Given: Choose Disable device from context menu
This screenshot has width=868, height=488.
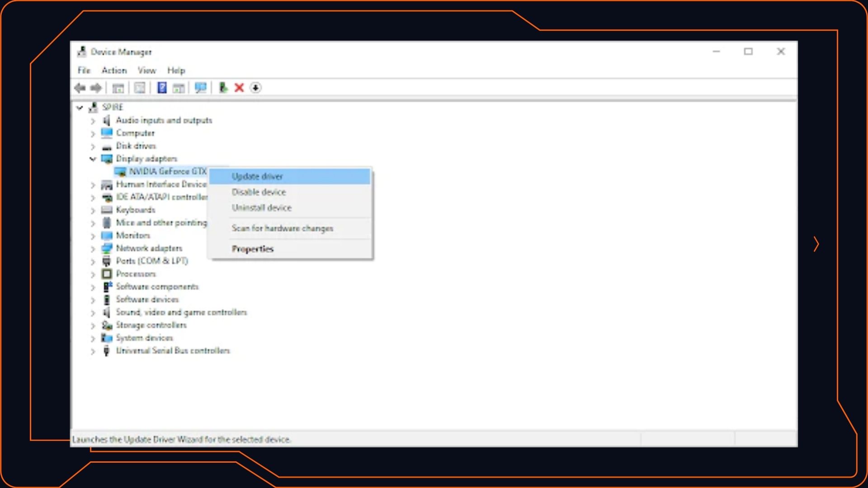Looking at the screenshot, I should pos(290,192).
